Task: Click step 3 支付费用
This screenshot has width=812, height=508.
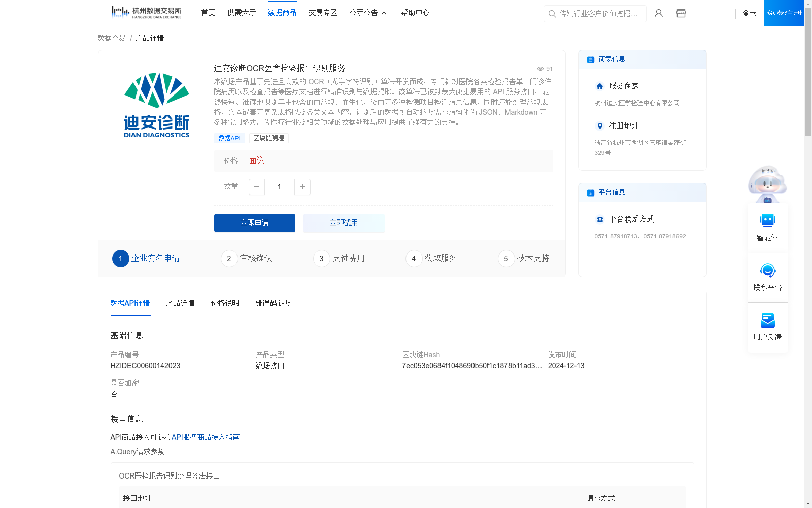Action: click(339, 259)
